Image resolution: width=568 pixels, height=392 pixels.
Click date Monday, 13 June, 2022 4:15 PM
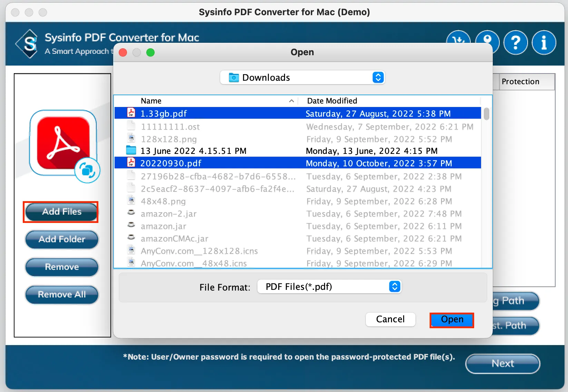point(372,151)
